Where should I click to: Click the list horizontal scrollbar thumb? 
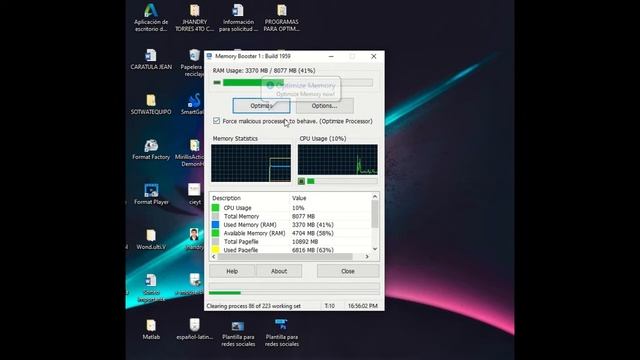pos(285,257)
